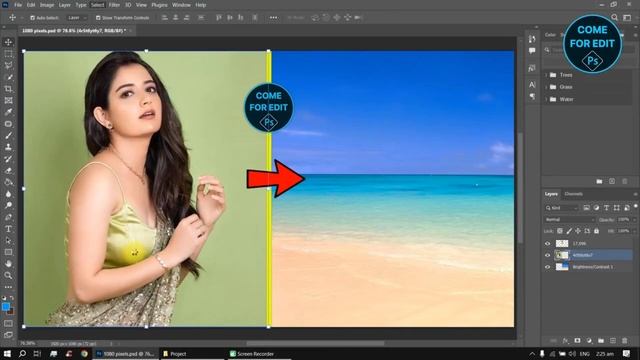Click the Windows Start button
Viewport: 640px width, 360px height.
7,354
